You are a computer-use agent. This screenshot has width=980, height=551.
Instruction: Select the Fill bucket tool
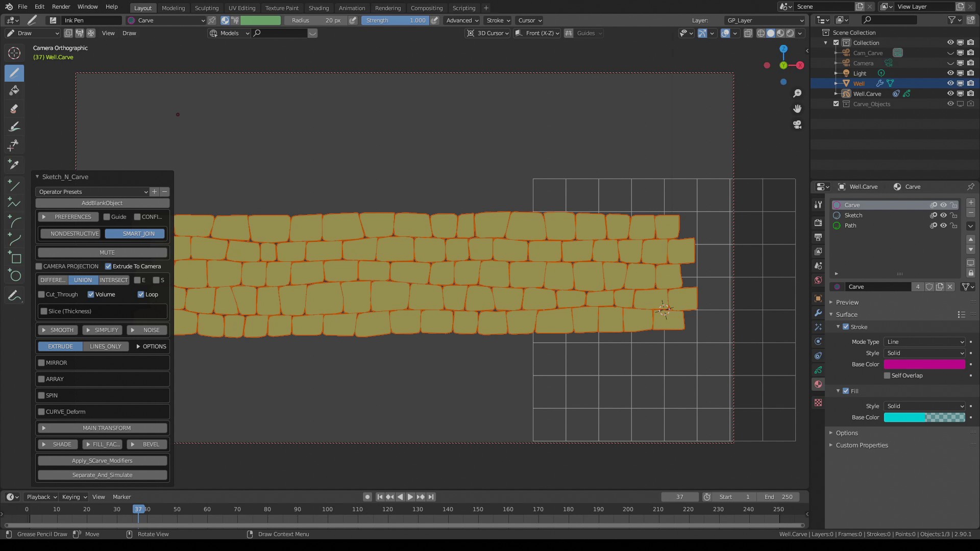point(14,91)
